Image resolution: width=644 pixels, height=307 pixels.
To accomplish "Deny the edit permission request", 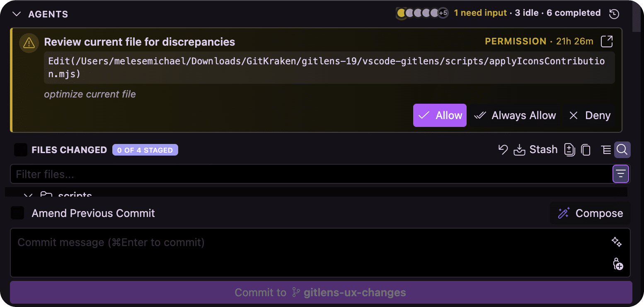I will 590,115.
